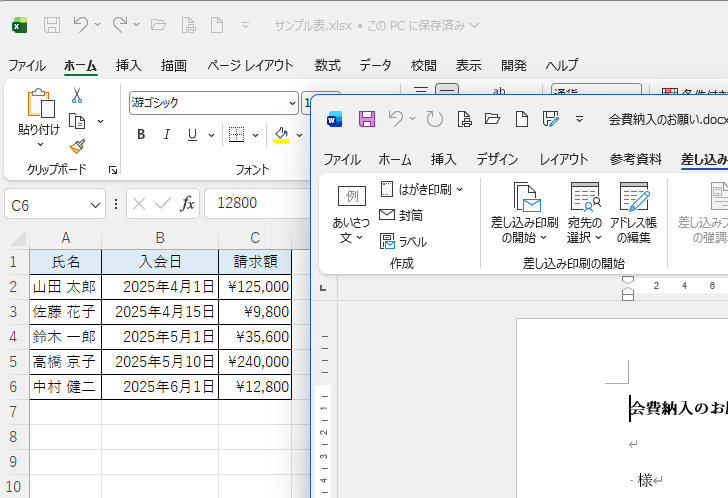Click insert function fx icon
The image size is (728, 498).
coord(187,203)
